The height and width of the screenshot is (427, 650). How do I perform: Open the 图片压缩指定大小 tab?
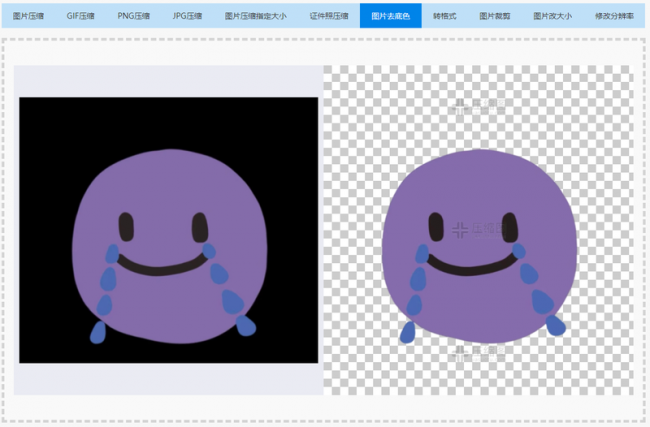click(255, 16)
